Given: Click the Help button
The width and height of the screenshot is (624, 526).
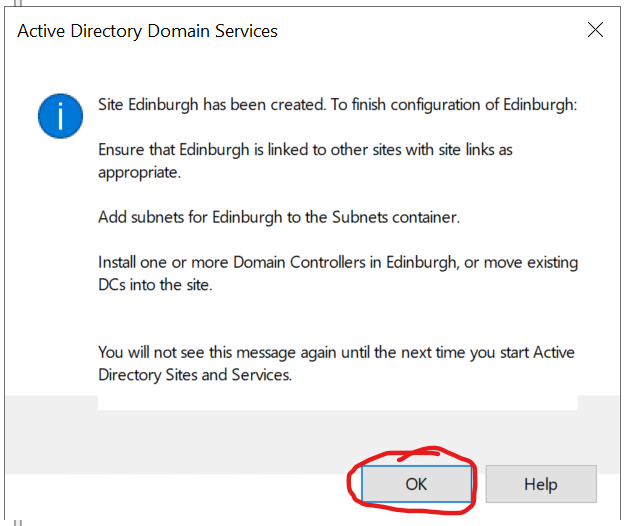Looking at the screenshot, I should point(540,484).
